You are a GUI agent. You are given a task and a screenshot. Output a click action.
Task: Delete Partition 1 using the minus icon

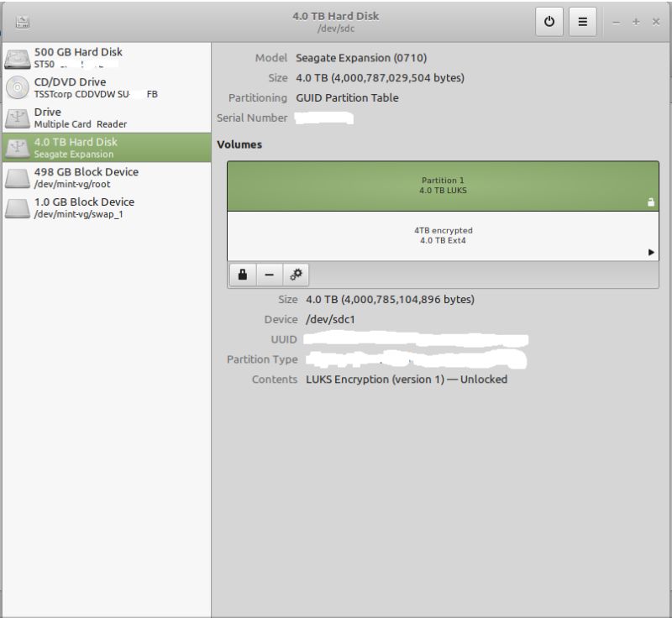269,274
